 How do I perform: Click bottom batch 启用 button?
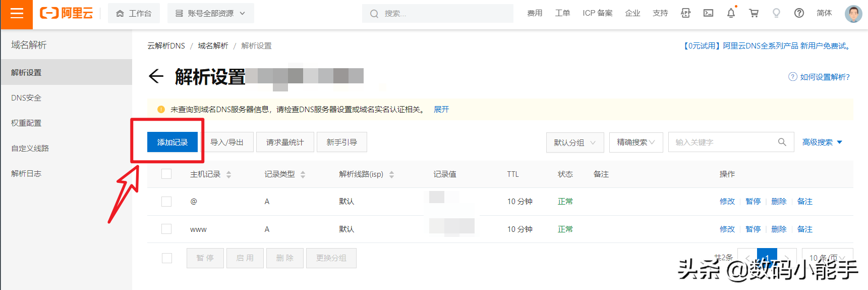point(245,258)
